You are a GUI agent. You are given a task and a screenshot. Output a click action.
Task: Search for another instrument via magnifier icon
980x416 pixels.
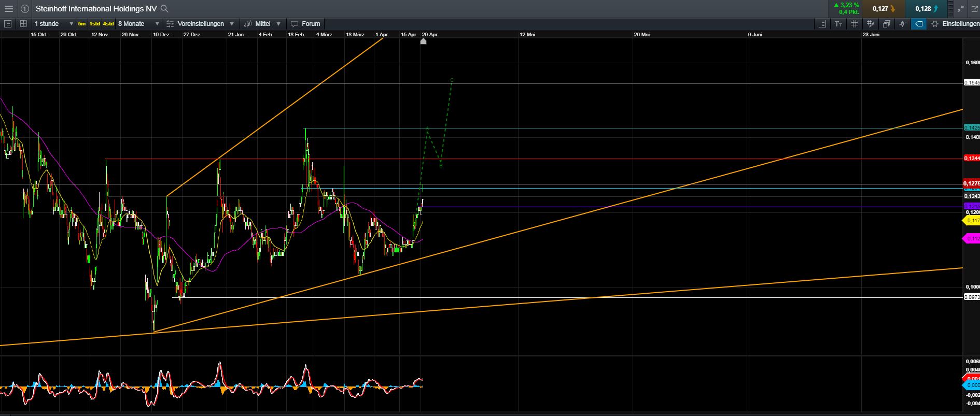click(164, 9)
